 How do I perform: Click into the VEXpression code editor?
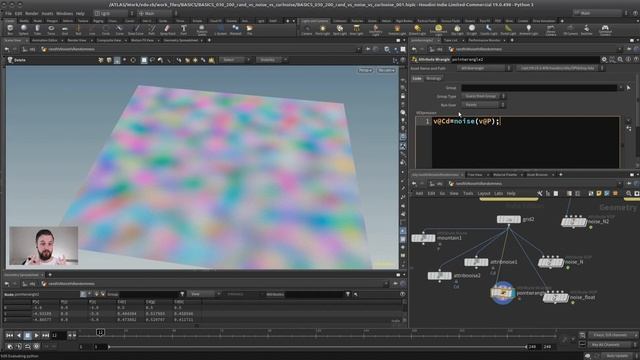click(526, 142)
